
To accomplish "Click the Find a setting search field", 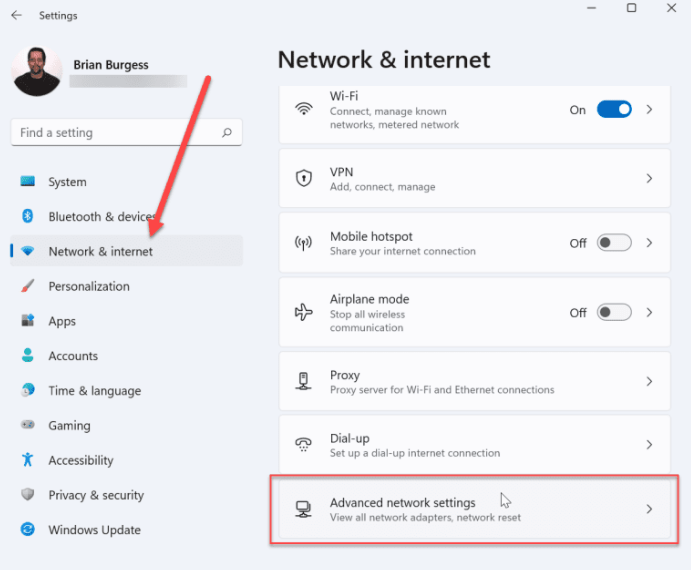I will [x=115, y=132].
